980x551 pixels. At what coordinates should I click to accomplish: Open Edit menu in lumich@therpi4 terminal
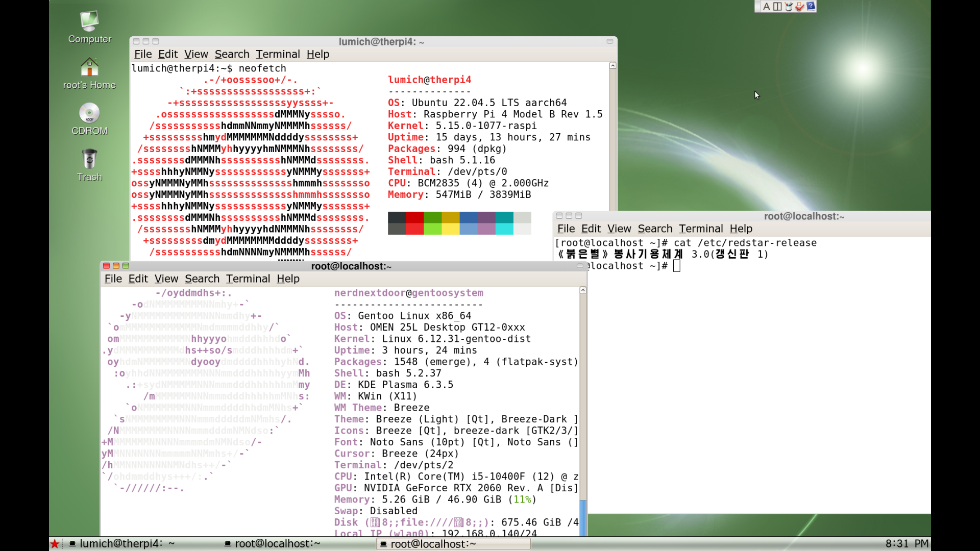(x=168, y=54)
